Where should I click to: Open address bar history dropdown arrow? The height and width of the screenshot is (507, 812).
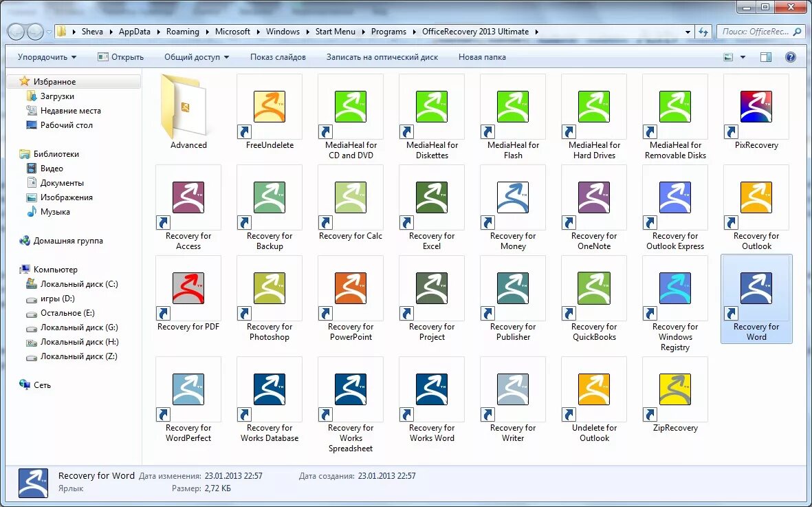(688, 32)
